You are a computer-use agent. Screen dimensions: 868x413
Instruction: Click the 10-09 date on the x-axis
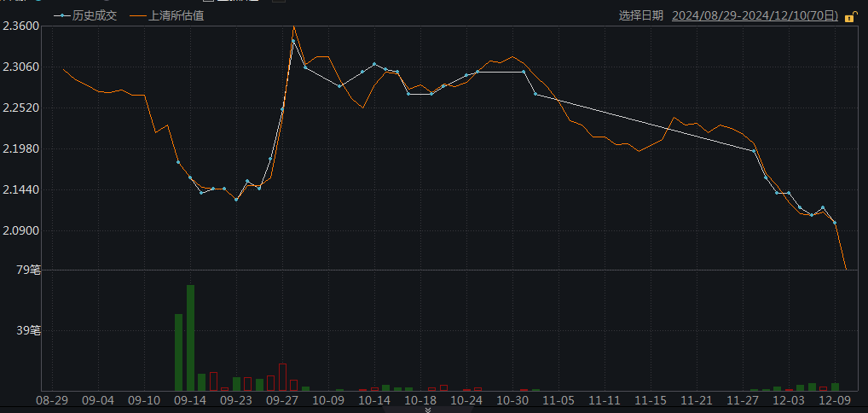tap(328, 399)
